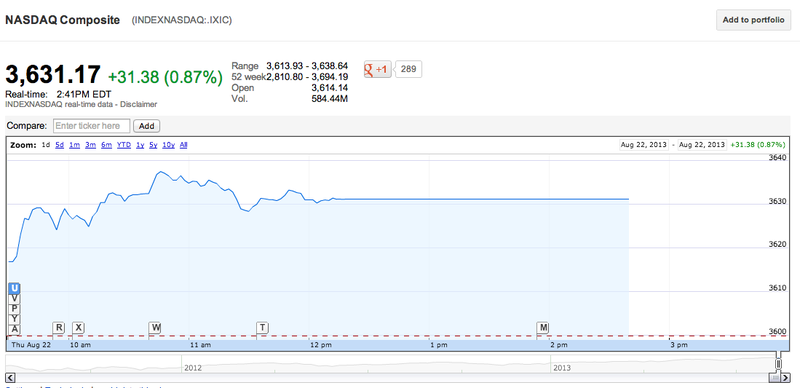The width and height of the screenshot is (800, 388).
Task: Click the left scroll arrow of timeline
Action: [x=10, y=378]
